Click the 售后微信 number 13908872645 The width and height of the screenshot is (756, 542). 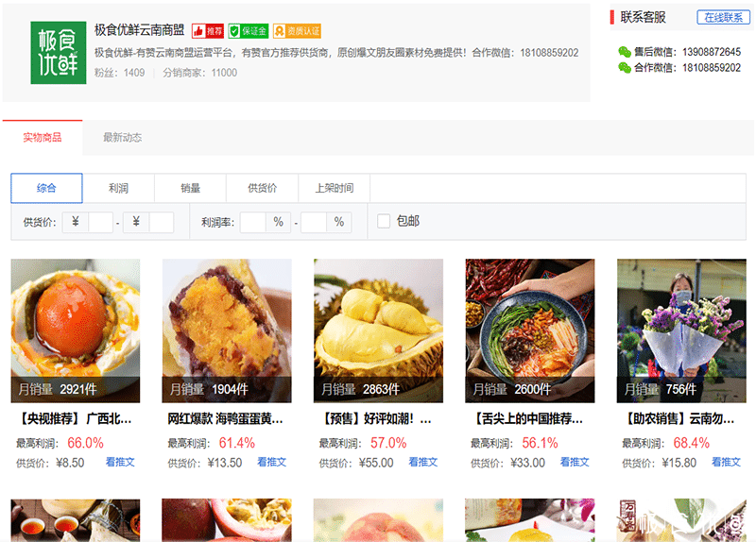click(x=712, y=52)
